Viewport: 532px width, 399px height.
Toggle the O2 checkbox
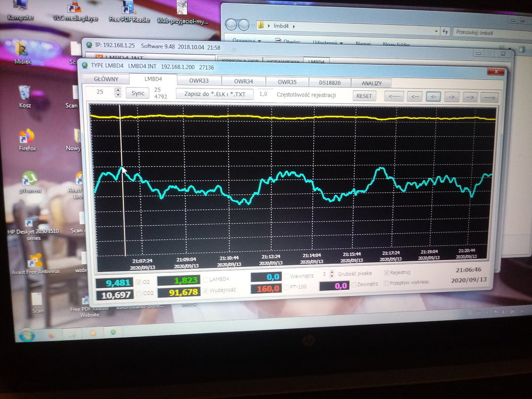click(x=139, y=281)
